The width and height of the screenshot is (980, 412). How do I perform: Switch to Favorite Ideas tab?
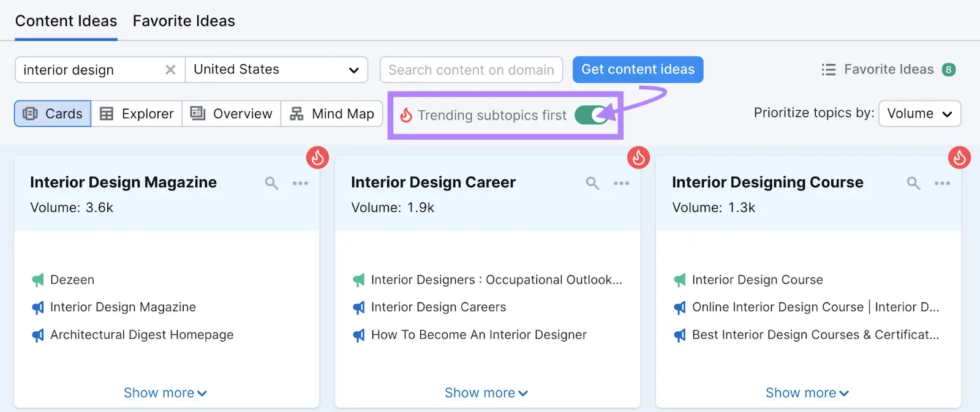tap(184, 21)
